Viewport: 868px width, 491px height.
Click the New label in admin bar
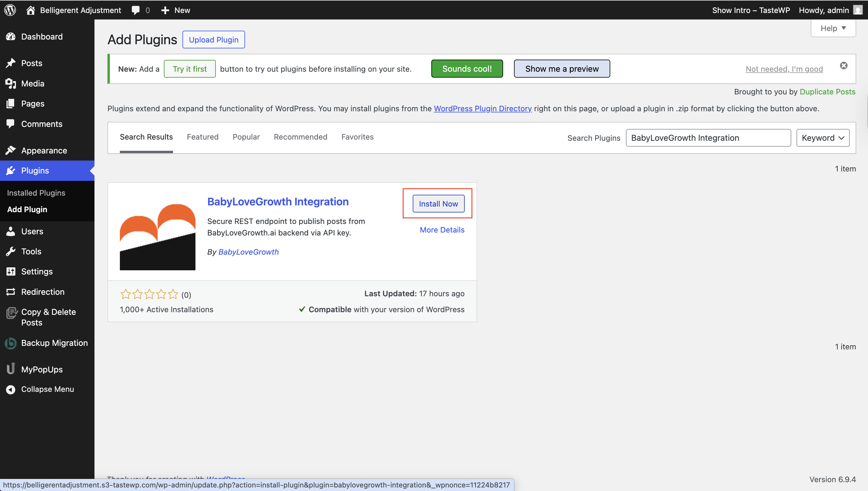[x=182, y=10]
